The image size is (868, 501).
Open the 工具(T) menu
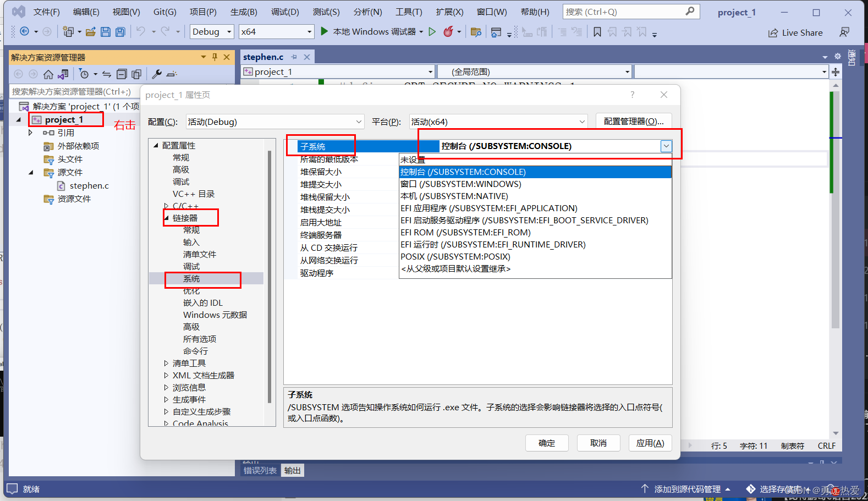coord(409,12)
